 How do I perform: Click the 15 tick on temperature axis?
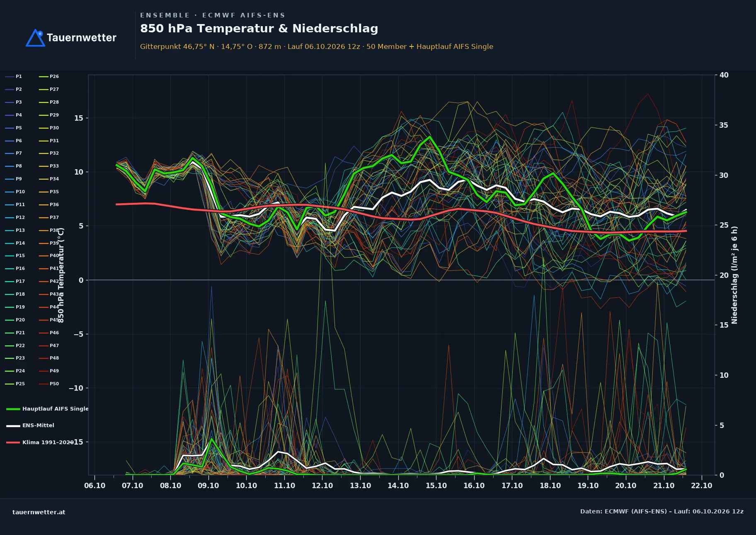coord(79,118)
